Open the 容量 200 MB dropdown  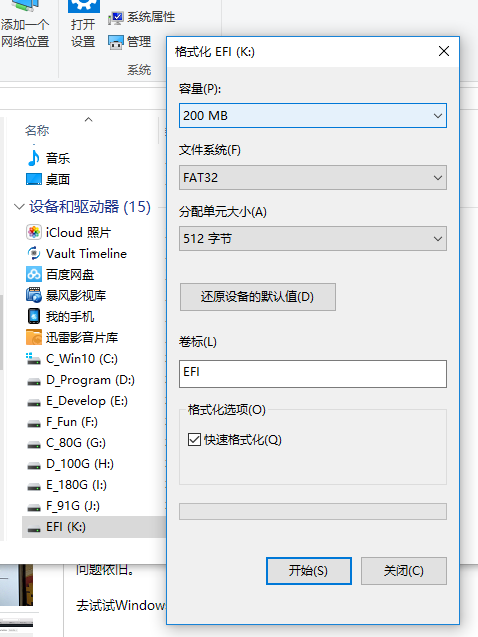313,115
